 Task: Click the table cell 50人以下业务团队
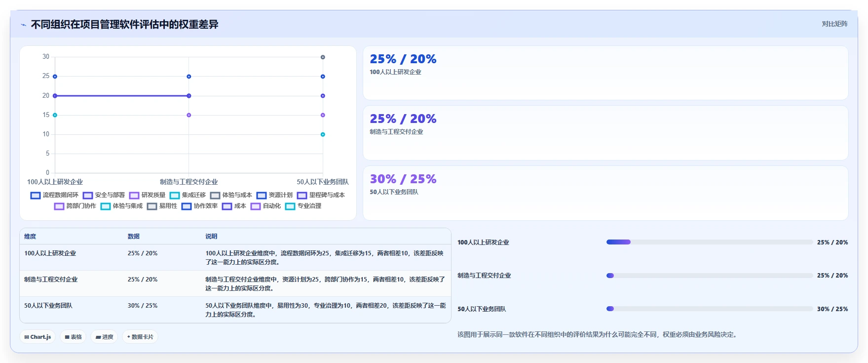[48, 306]
